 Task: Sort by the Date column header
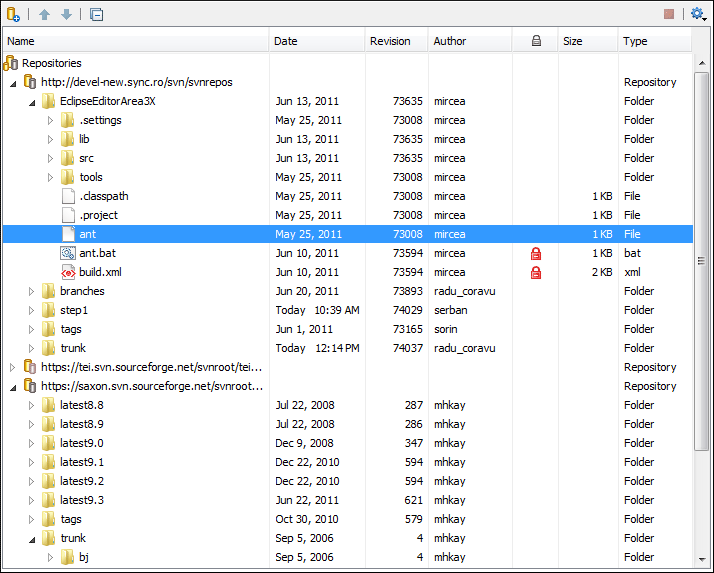[x=286, y=41]
